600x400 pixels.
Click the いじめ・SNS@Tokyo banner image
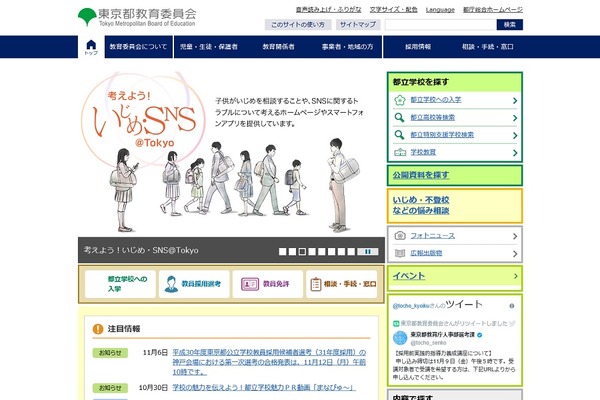tap(231, 154)
